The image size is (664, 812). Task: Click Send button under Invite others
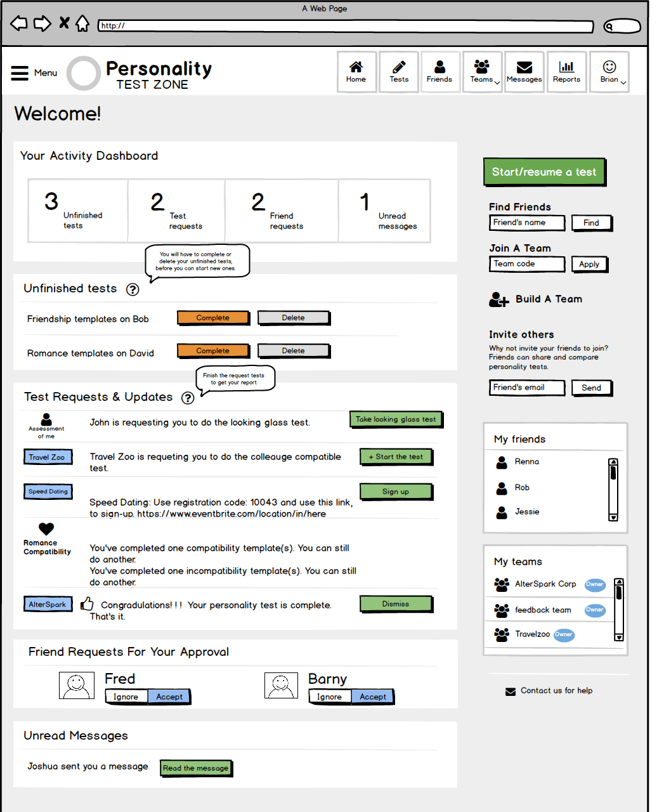[x=591, y=388]
